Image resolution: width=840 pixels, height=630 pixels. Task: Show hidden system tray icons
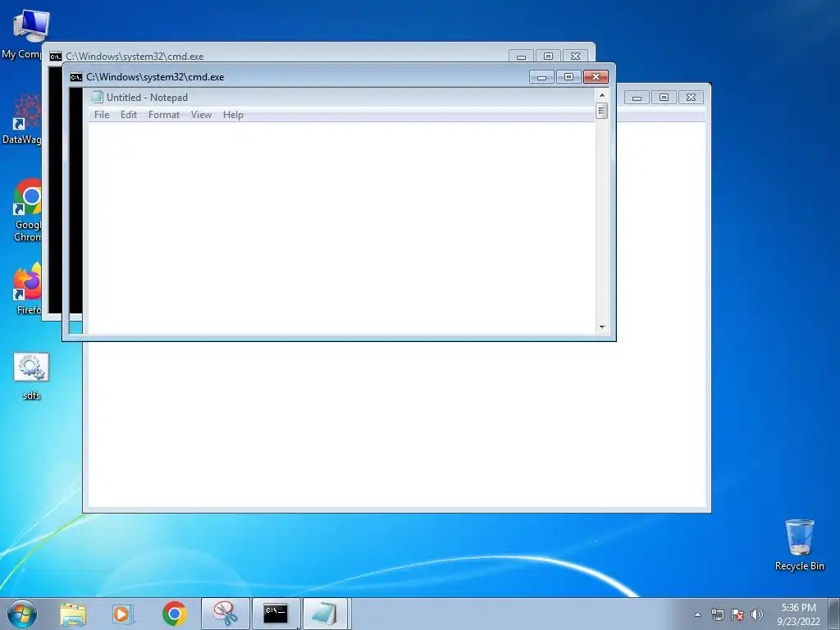click(x=697, y=614)
